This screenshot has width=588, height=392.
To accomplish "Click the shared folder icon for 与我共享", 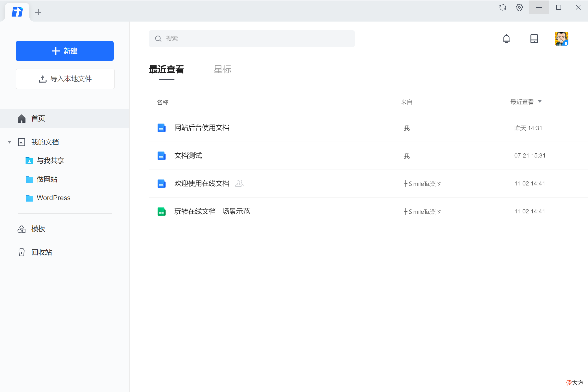I will (29, 160).
